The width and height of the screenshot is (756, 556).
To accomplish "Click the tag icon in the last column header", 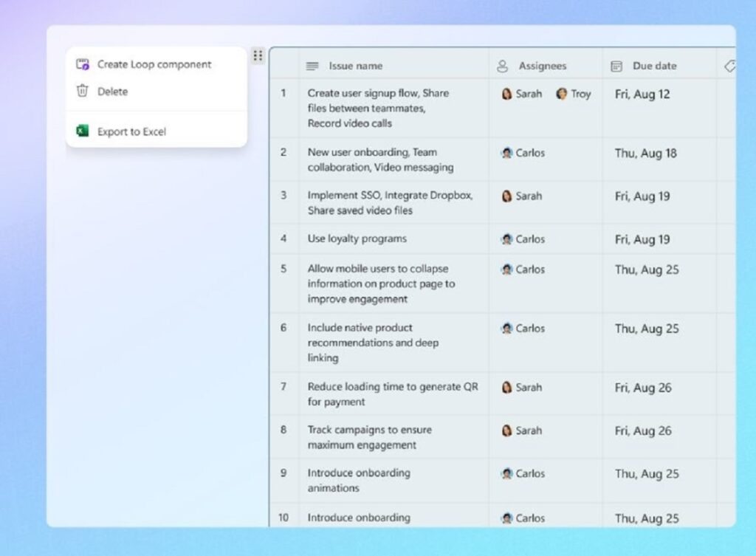I will pos(729,66).
